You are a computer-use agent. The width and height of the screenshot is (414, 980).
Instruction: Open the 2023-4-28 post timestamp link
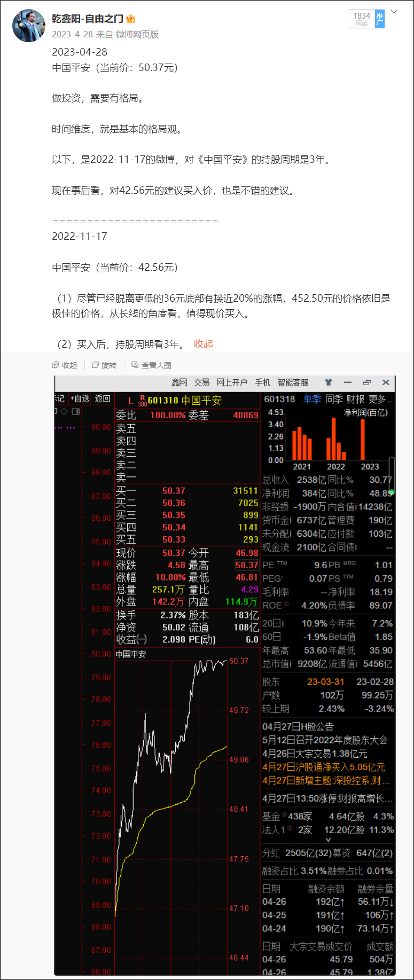pyautogui.click(x=73, y=35)
